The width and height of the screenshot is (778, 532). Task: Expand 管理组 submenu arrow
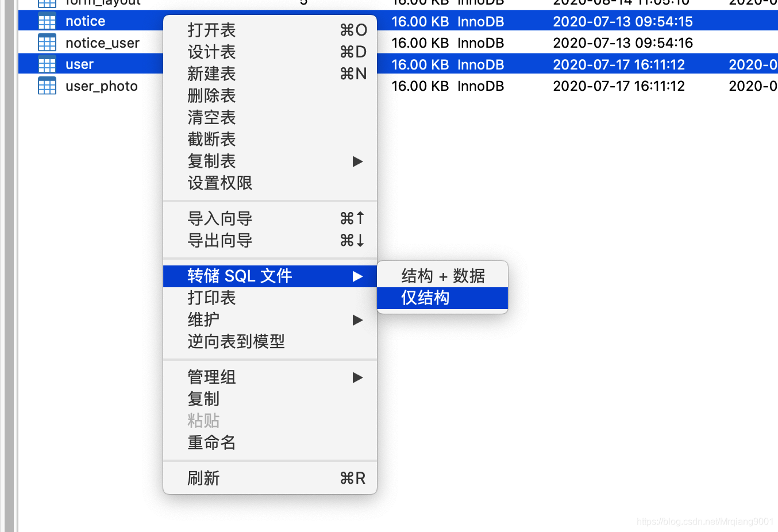pyautogui.click(x=357, y=377)
